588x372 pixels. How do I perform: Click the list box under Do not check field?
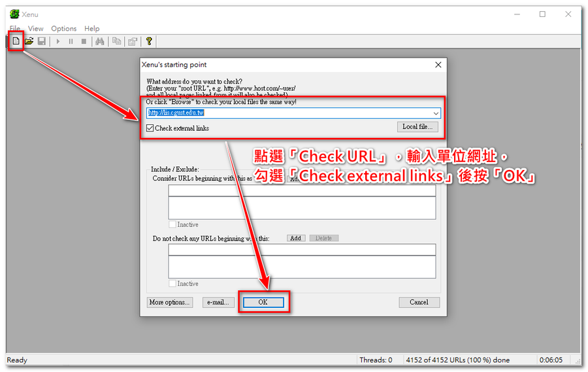click(x=302, y=267)
